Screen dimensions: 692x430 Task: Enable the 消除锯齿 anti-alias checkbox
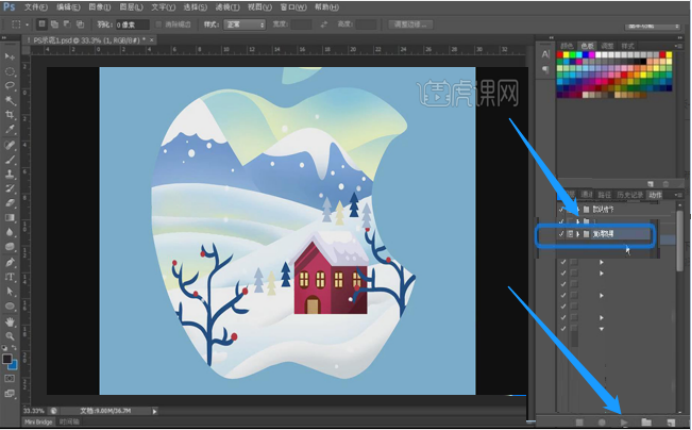click(159, 23)
